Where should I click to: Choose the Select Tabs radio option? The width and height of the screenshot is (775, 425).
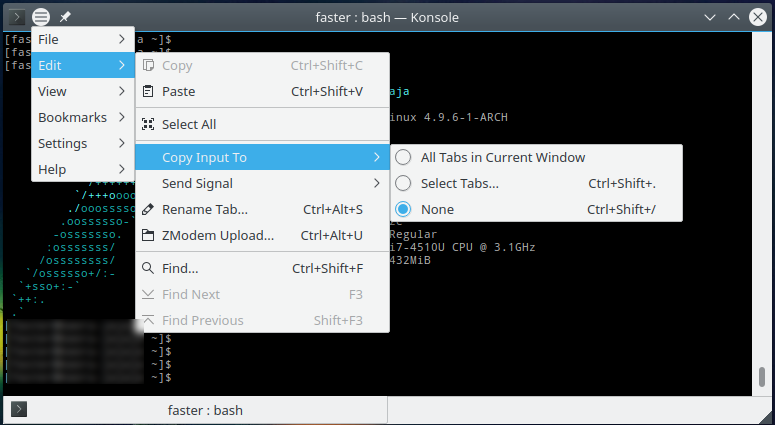coord(403,183)
